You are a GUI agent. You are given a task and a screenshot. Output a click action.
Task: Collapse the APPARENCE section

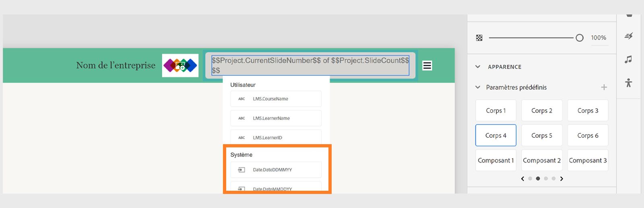tap(478, 67)
